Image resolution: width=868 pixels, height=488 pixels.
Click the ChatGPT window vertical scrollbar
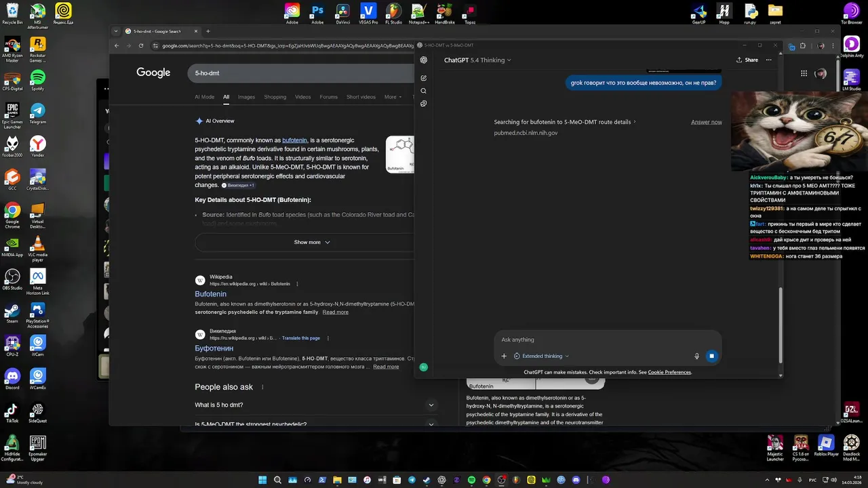click(781, 324)
